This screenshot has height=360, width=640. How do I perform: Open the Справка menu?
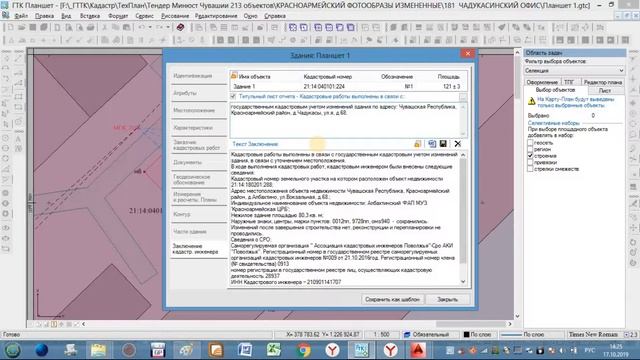tap(275, 16)
